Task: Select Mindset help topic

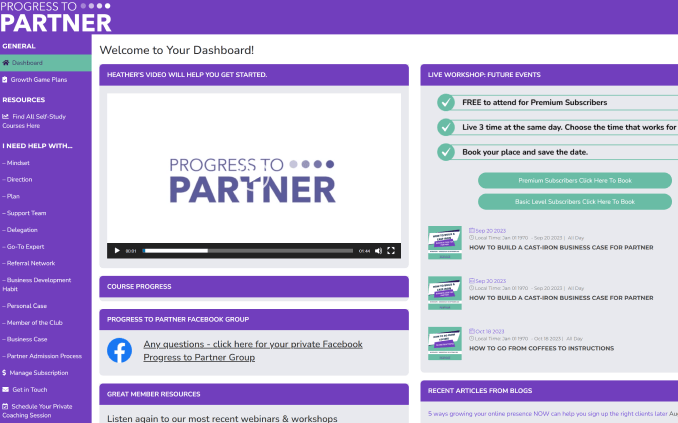Action: click(x=16, y=163)
